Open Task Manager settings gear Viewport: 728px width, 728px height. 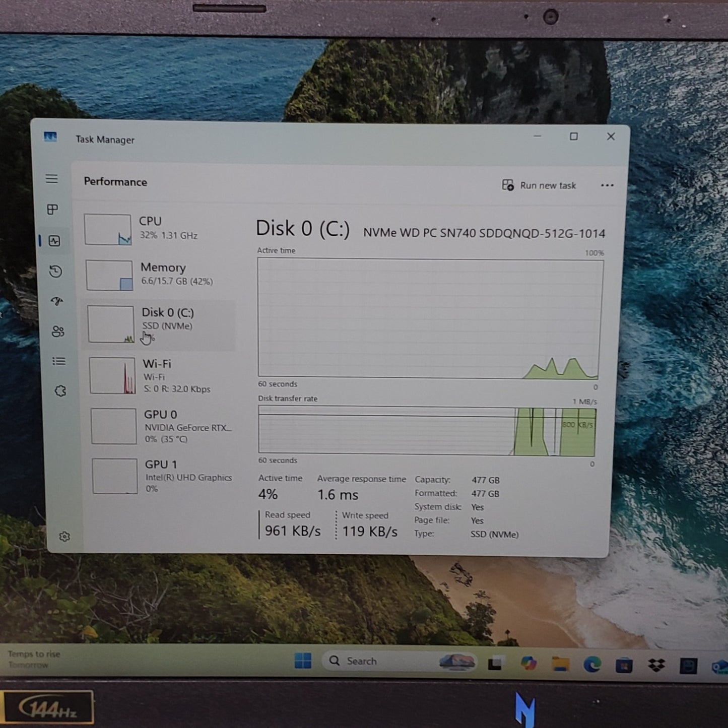point(64,537)
